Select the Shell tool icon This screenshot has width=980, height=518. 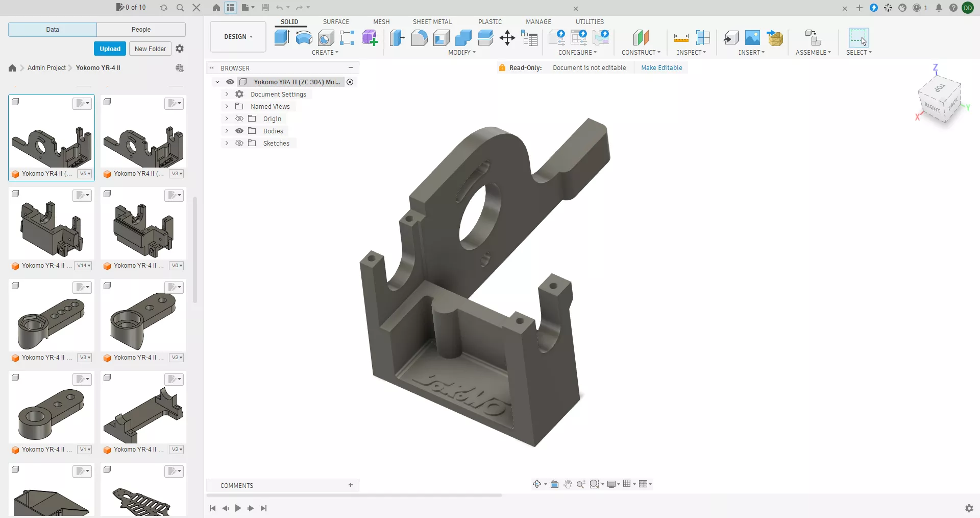441,38
